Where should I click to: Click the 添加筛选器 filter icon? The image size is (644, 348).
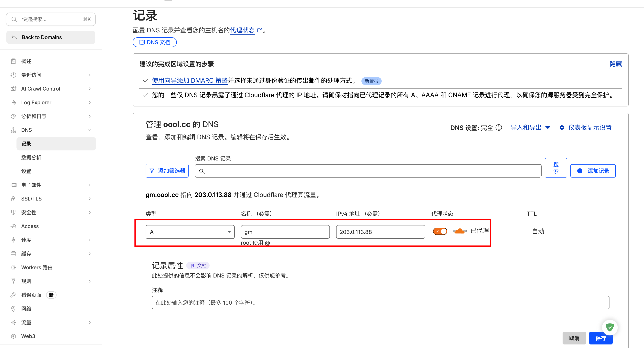pyautogui.click(x=152, y=171)
